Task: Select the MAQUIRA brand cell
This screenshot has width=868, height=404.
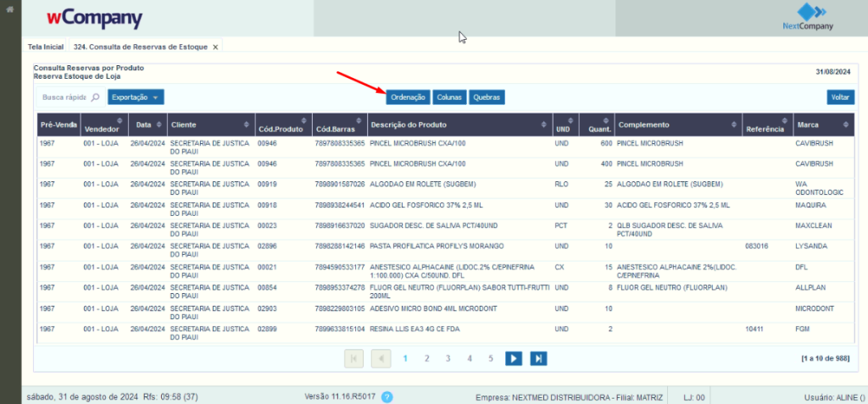Action: coord(810,205)
